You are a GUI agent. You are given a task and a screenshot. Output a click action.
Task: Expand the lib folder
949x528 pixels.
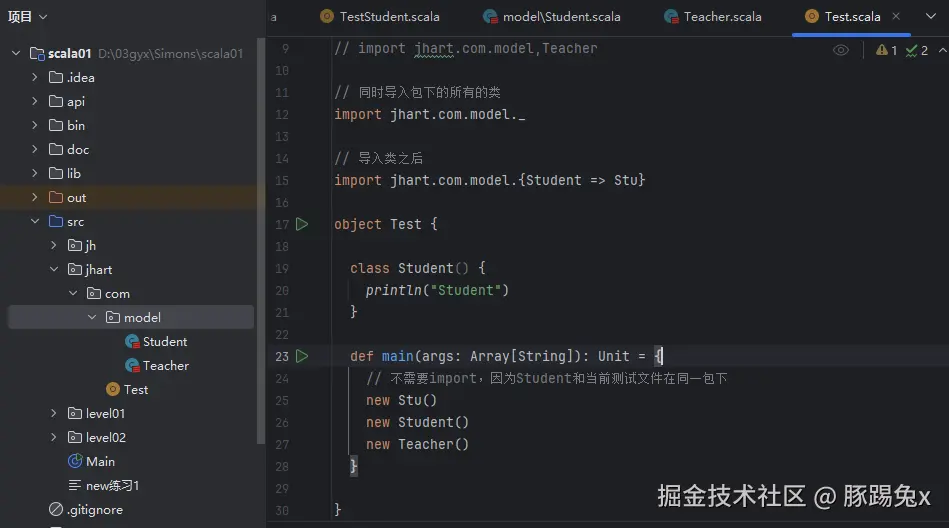pos(34,173)
